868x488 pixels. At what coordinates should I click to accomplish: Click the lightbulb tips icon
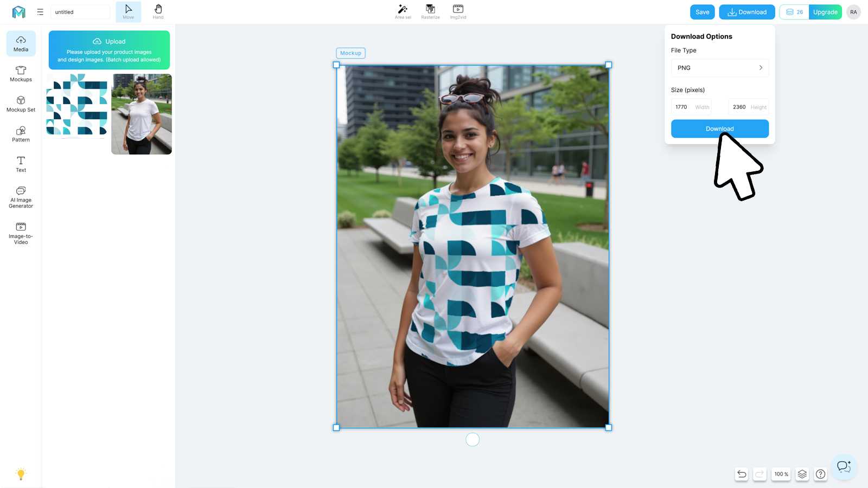(21, 474)
